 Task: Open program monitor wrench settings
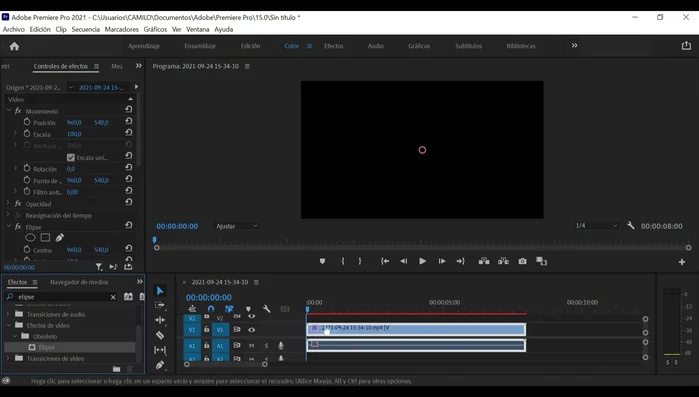pos(630,226)
